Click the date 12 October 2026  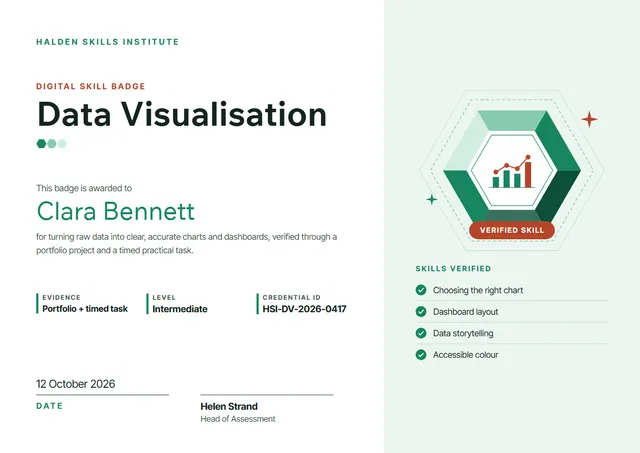76,384
